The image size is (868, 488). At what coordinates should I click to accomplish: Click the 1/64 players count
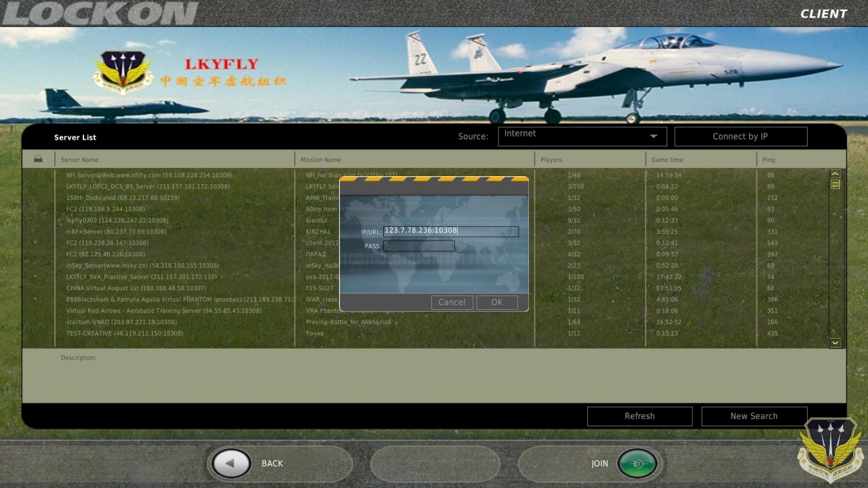tap(574, 322)
